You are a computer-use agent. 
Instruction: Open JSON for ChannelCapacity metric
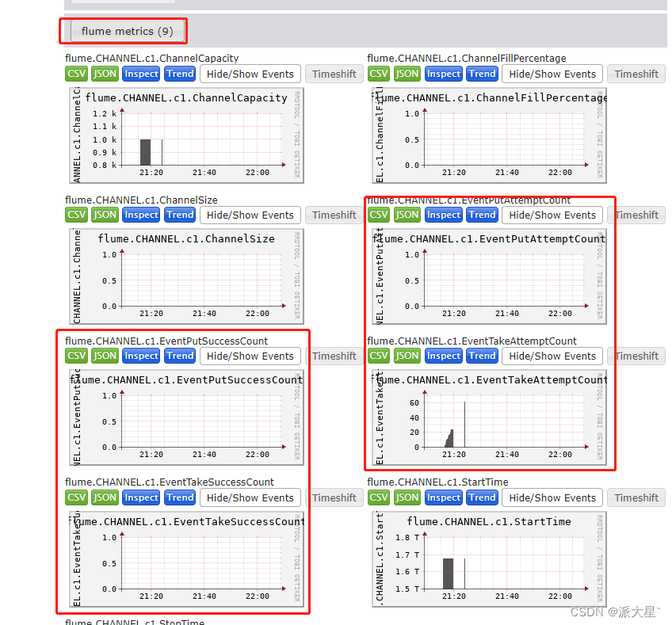[x=105, y=74]
